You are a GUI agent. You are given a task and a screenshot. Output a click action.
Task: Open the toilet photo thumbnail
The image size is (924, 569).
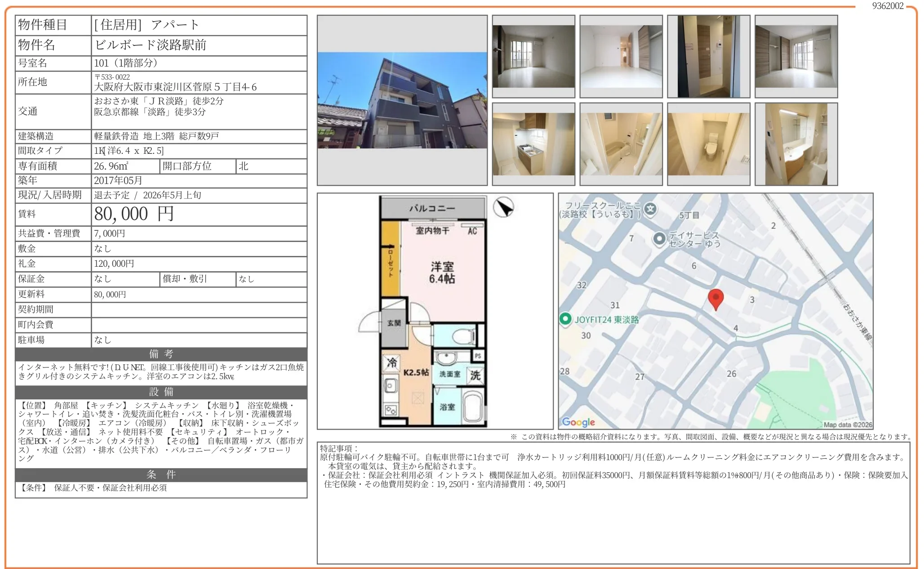708,144
